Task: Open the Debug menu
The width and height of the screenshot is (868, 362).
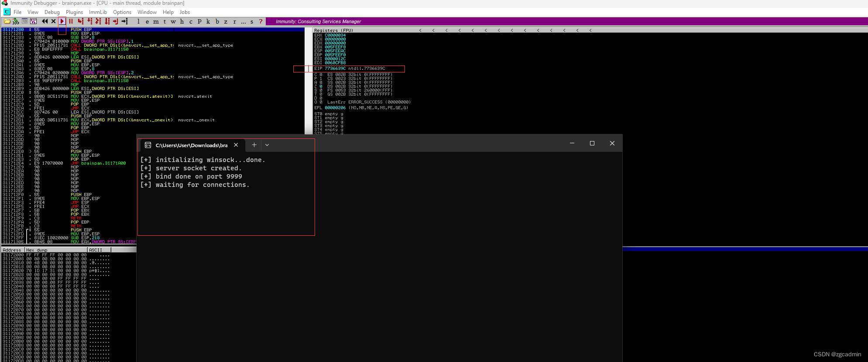Action: click(52, 12)
